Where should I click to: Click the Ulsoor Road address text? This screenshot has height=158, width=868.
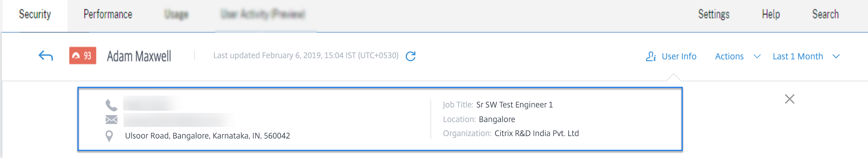207,136
